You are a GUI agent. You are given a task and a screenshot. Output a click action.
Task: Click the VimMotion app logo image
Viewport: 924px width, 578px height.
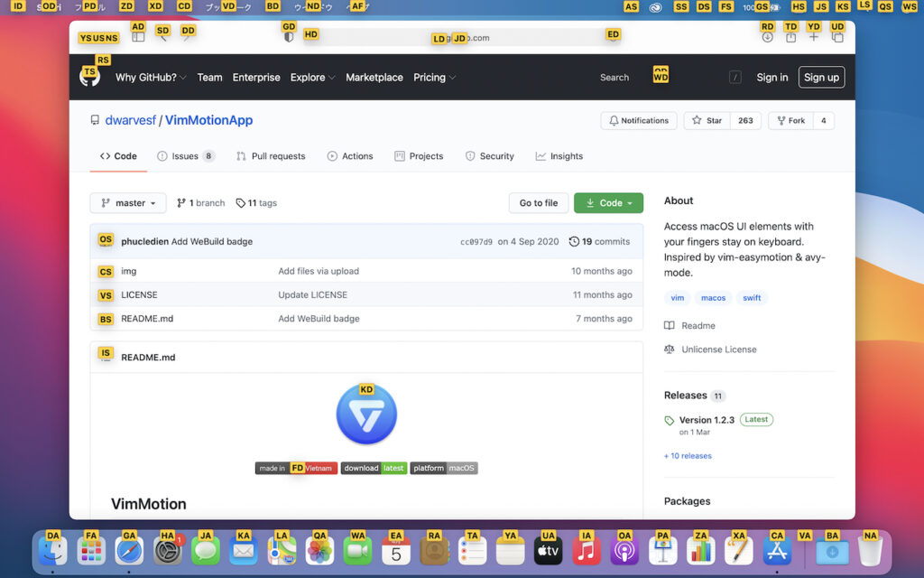point(366,415)
